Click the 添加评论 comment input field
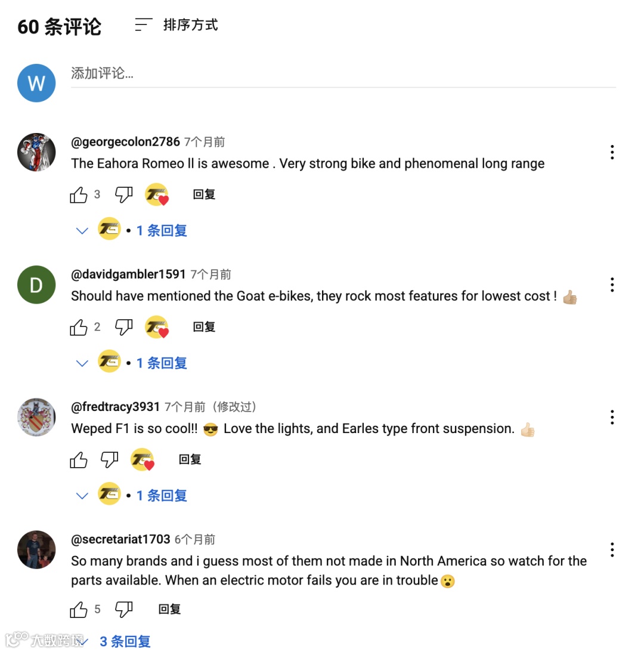 tap(343, 74)
